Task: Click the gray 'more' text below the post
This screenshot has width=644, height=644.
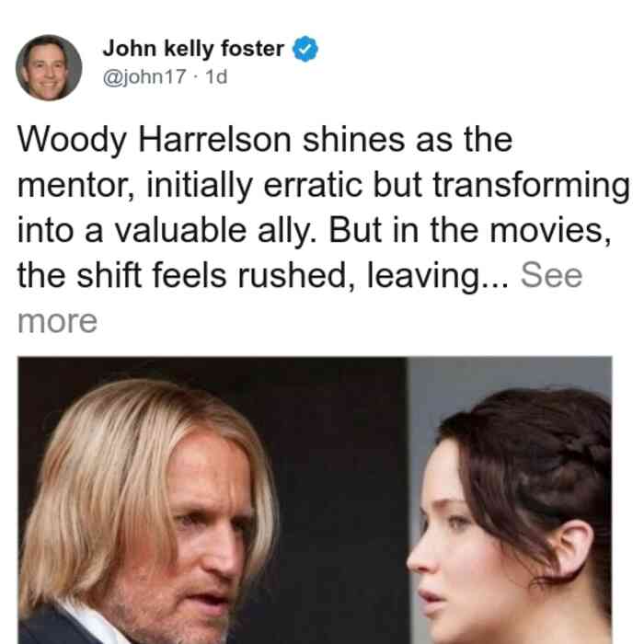Action: click(57, 321)
